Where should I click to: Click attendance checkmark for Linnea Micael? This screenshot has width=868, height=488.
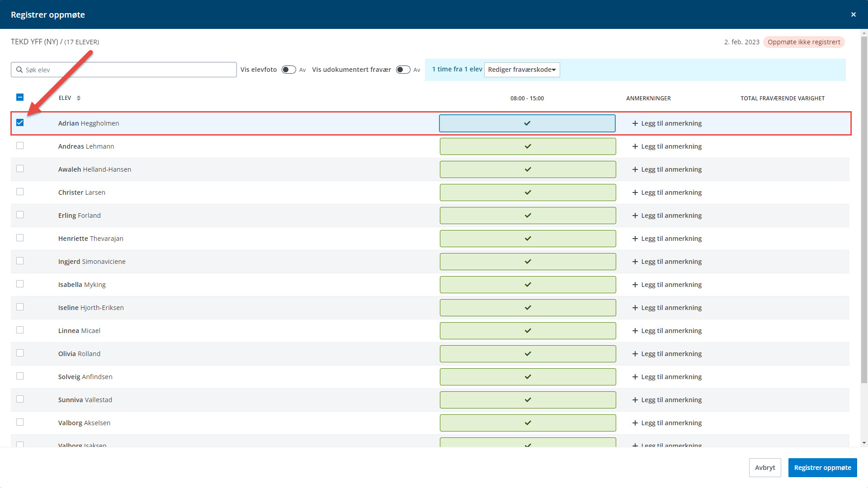(528, 331)
